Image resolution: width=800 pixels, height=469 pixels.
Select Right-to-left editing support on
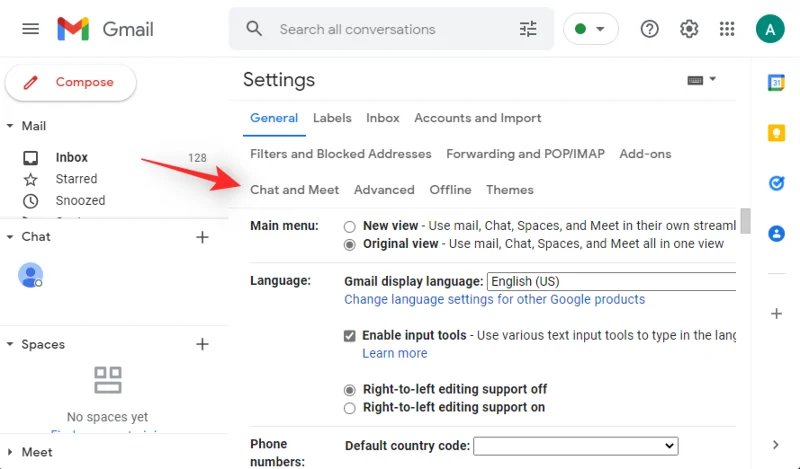tap(349, 408)
